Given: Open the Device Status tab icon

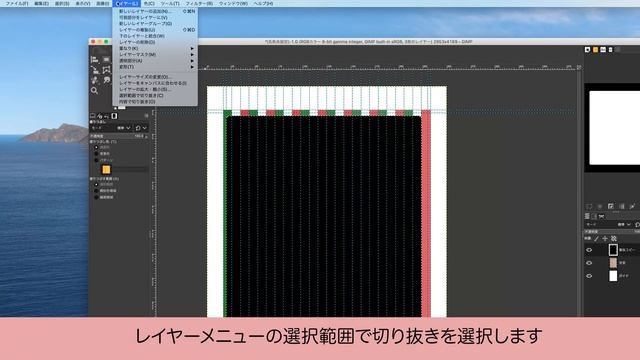Looking at the screenshot, I should coord(100,116).
